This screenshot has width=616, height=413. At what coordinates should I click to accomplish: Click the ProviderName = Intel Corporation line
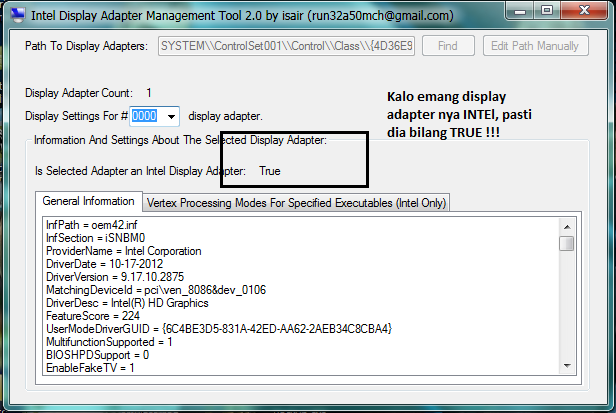124,251
